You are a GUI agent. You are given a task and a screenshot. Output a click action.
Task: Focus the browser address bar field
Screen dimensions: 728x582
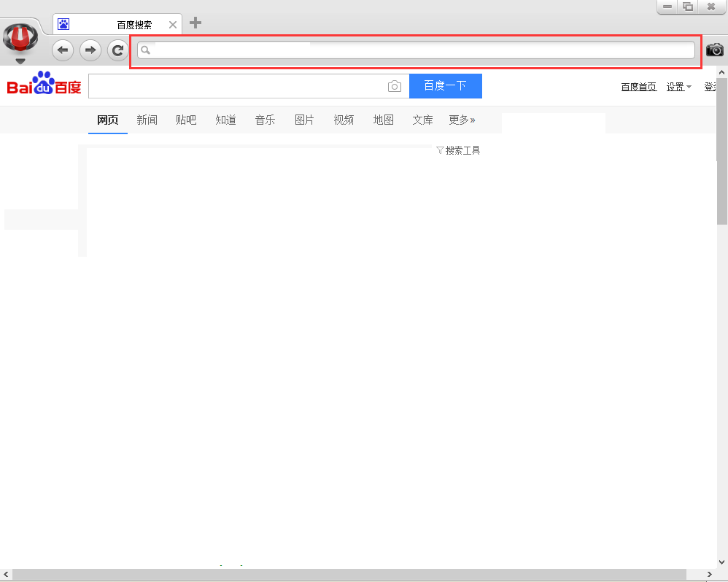pos(416,50)
